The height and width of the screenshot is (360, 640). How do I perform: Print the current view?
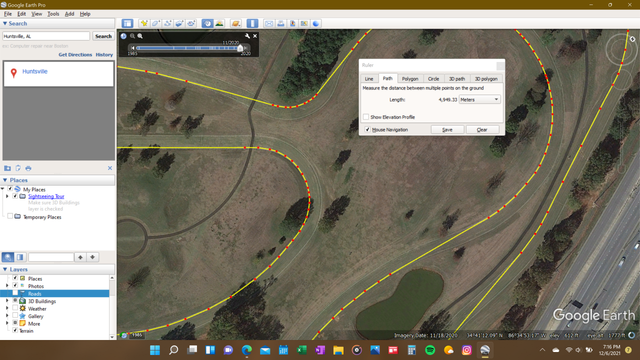point(281,23)
